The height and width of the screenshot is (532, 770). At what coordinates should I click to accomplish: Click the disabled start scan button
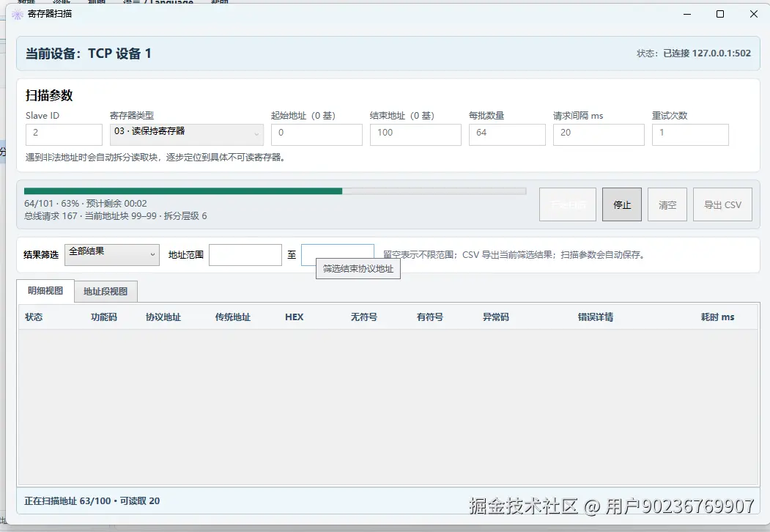coord(568,204)
